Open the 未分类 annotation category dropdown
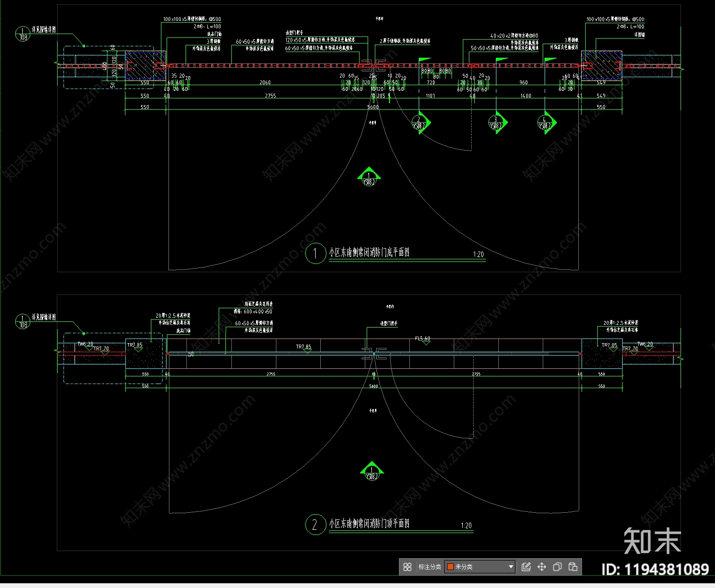This screenshot has width=715, height=588. [x=511, y=567]
